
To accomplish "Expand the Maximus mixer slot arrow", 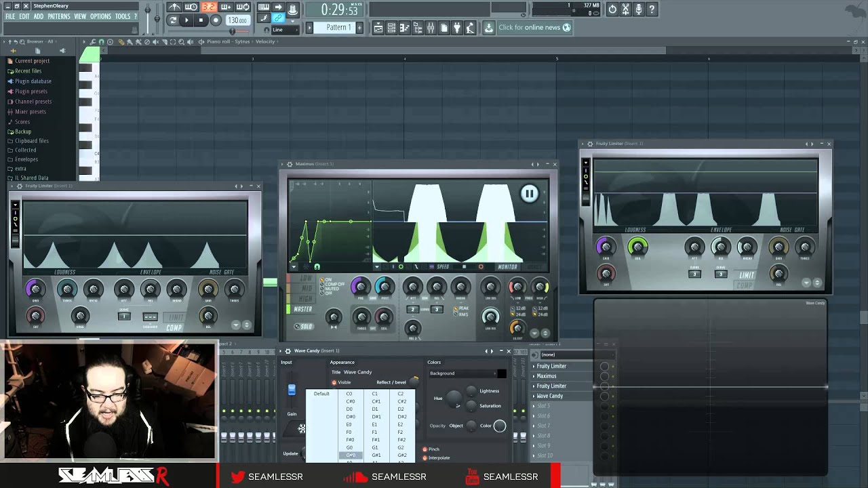I will [x=534, y=376].
